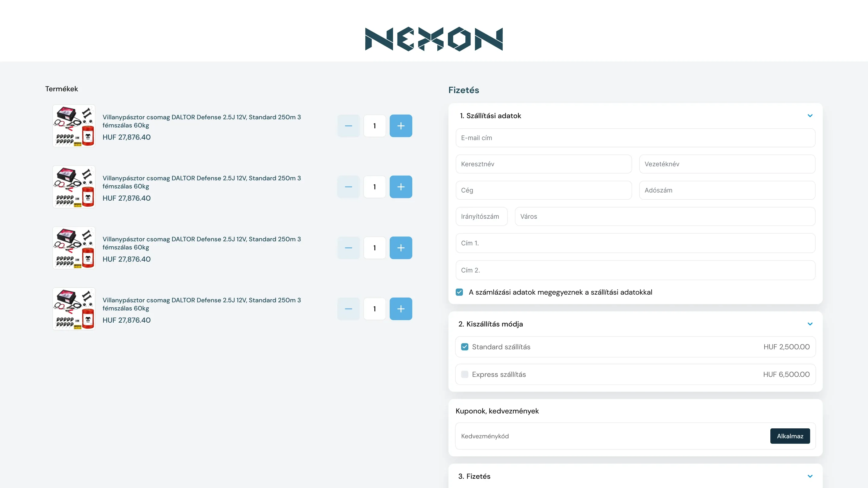Screen dimensions: 868x488
Task: Open first product thumbnail image
Action: (x=74, y=126)
